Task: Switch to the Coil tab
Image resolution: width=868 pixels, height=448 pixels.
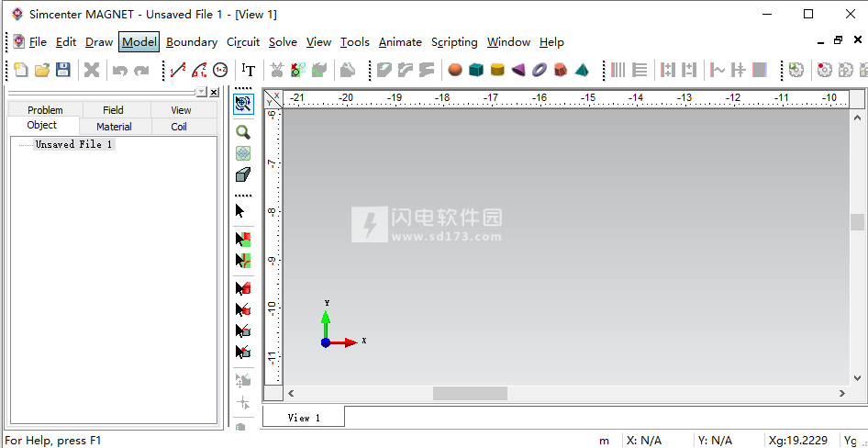Action: (x=179, y=127)
